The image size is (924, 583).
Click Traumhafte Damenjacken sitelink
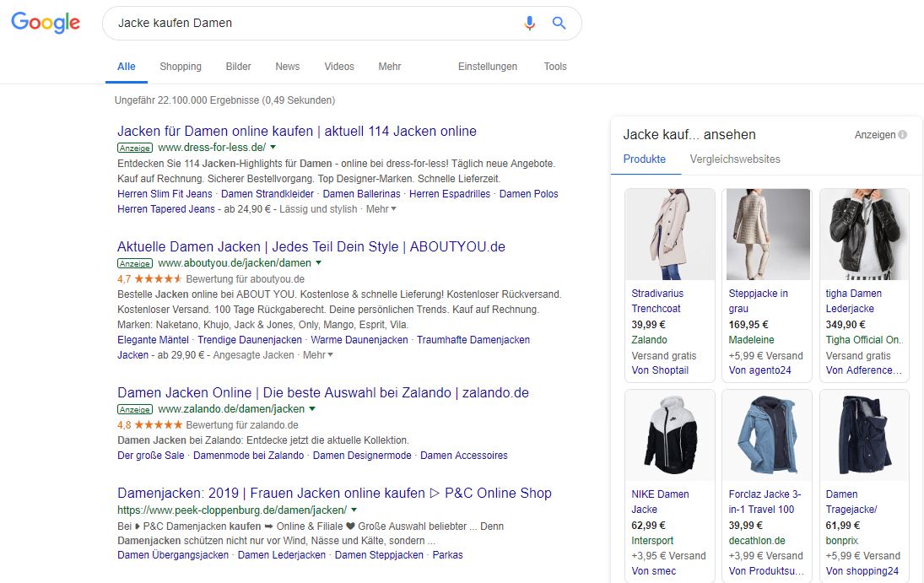pyautogui.click(x=473, y=340)
